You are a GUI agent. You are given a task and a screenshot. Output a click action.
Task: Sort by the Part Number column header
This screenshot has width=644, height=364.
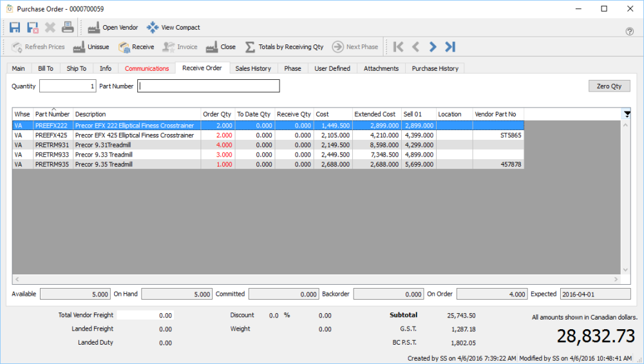click(x=53, y=114)
